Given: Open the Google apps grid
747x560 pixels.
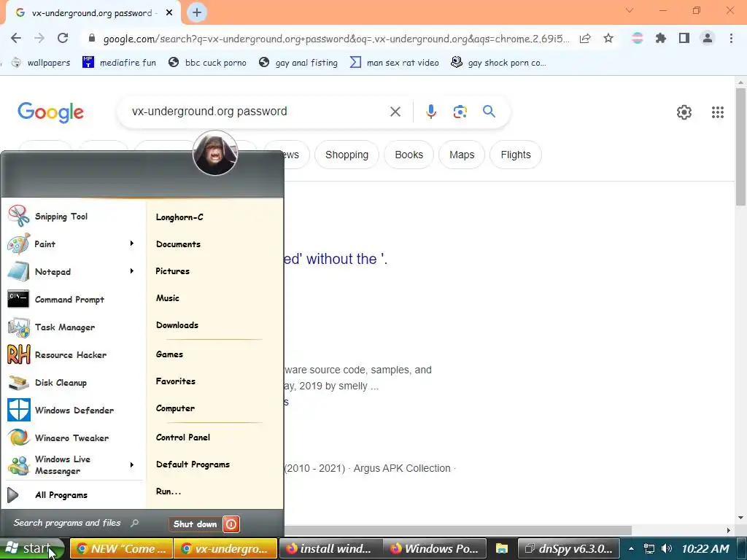Looking at the screenshot, I should tap(718, 112).
